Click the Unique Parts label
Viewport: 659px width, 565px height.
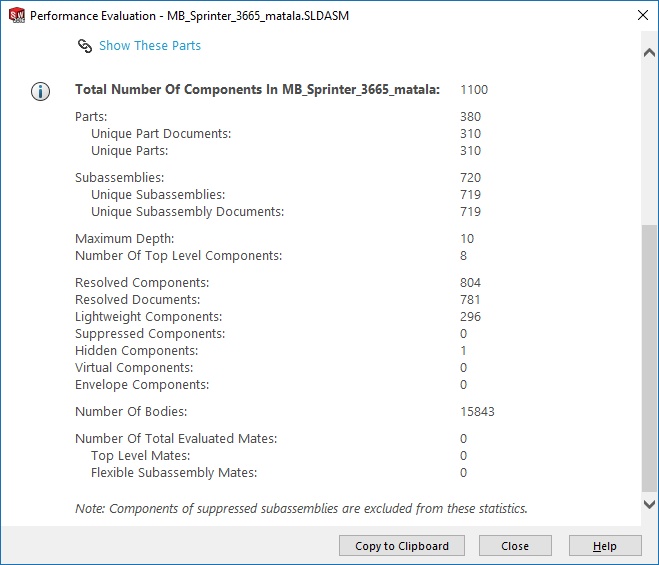[x=129, y=150]
